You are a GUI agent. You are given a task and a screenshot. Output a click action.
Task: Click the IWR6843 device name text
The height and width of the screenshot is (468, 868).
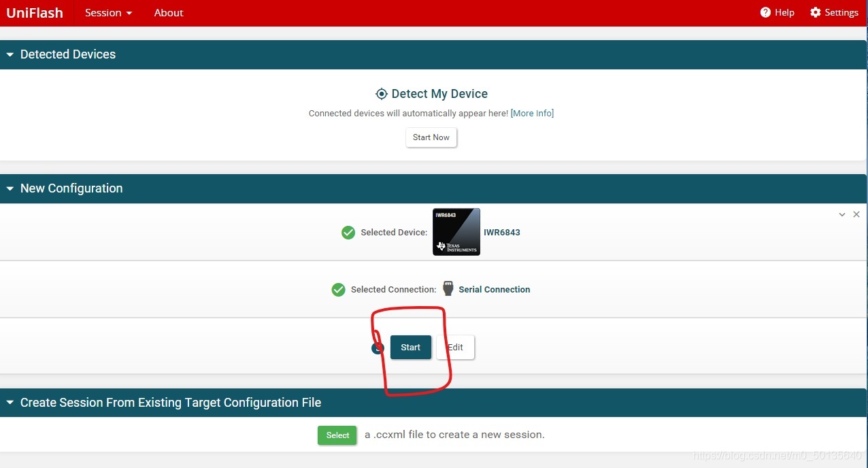pos(502,233)
